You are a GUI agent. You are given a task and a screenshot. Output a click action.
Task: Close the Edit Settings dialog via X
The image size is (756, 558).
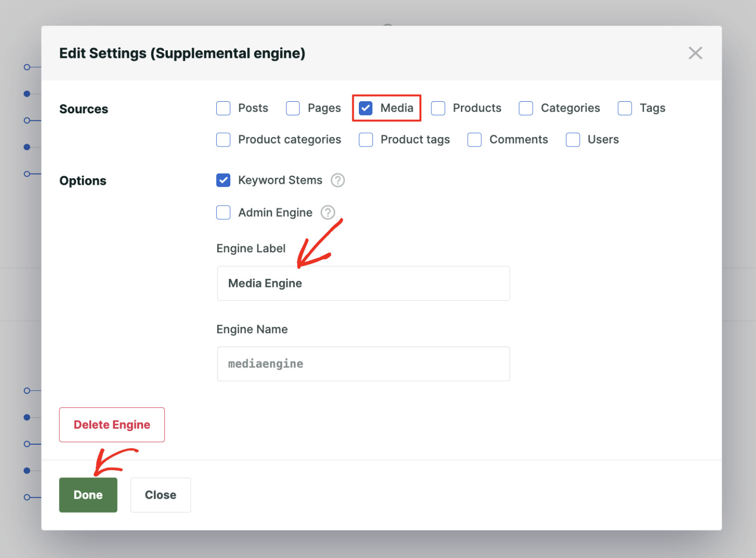coord(695,53)
